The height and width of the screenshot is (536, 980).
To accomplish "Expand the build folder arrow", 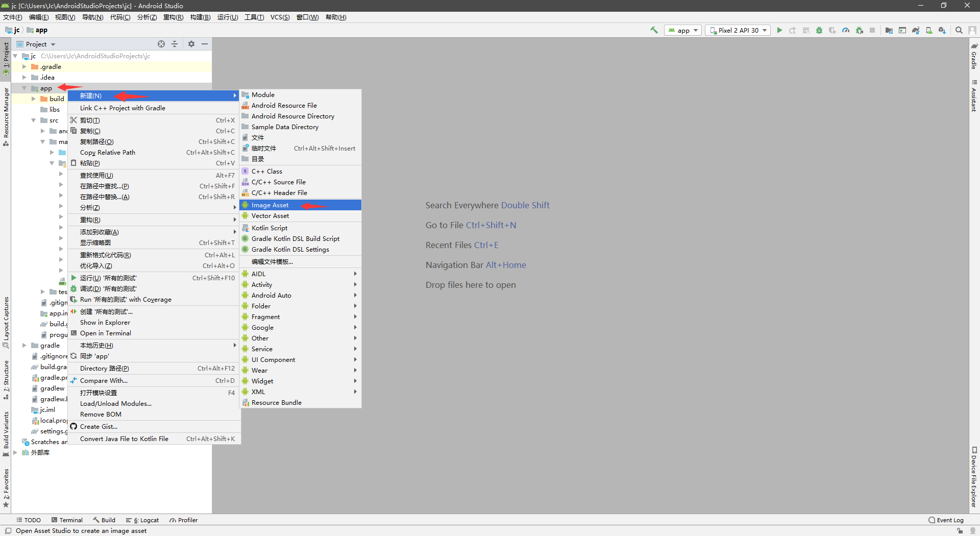I will tap(33, 99).
